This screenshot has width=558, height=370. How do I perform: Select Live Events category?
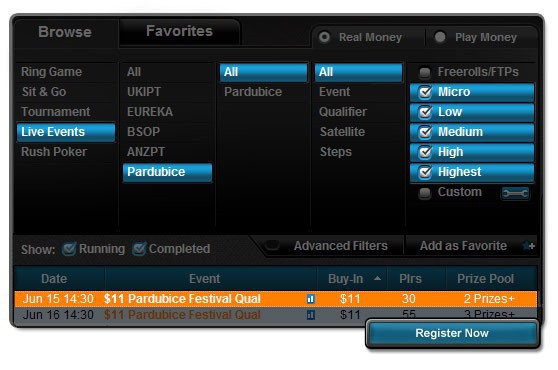[x=66, y=132]
